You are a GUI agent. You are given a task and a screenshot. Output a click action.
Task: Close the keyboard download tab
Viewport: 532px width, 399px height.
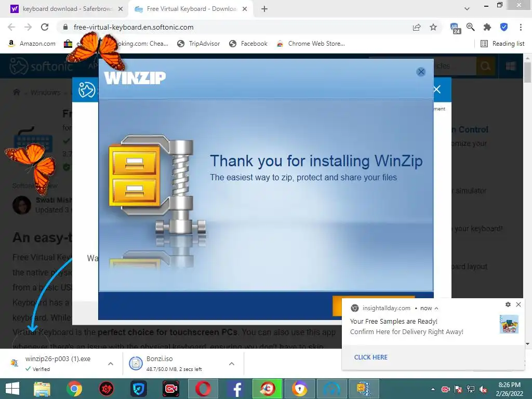pyautogui.click(x=120, y=9)
